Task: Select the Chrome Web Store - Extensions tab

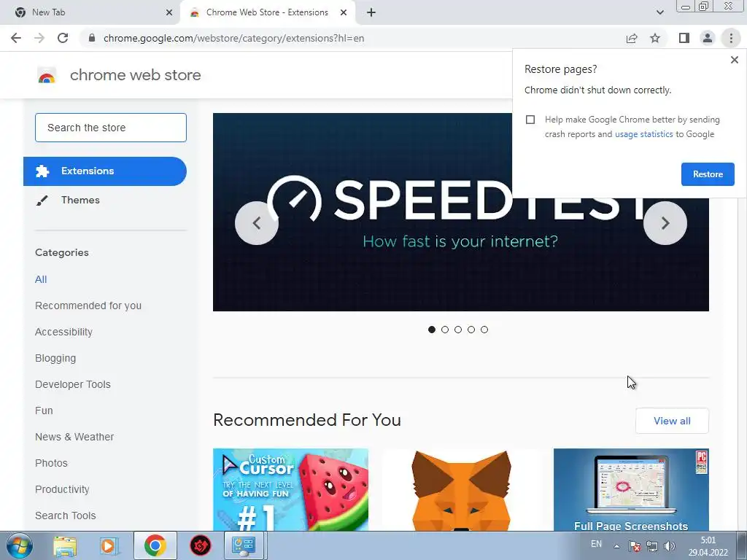Action: 267,12
